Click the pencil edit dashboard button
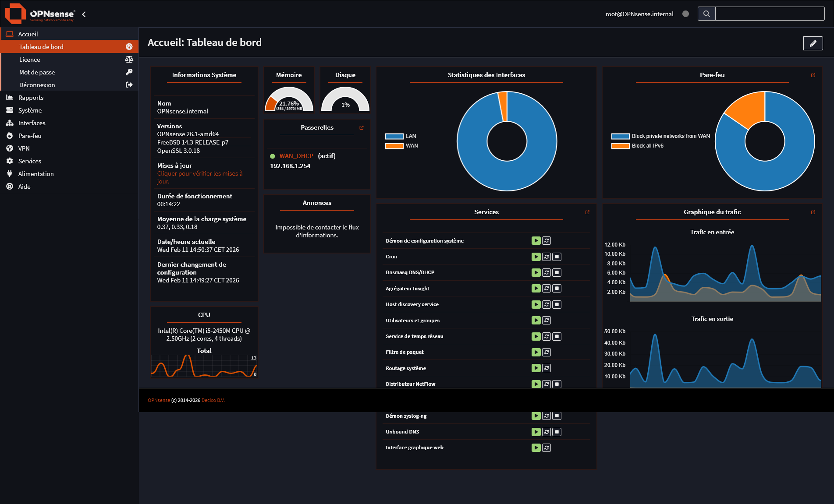The width and height of the screenshot is (834, 504). [x=813, y=43]
